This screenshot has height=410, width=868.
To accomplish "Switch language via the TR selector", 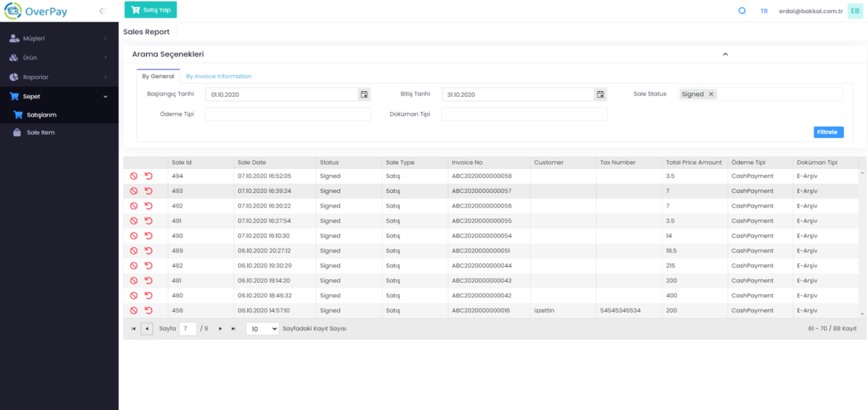I will coord(764,11).
